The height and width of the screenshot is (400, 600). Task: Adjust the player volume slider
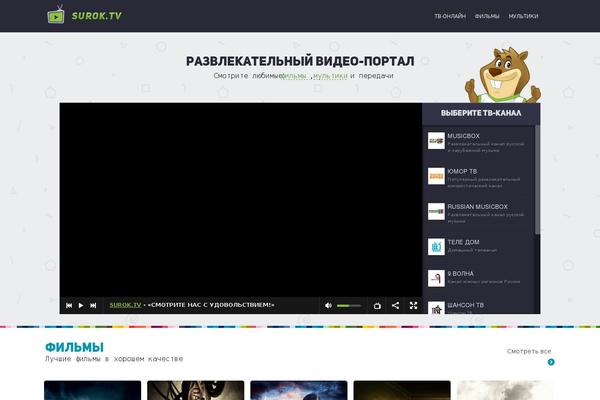pyautogui.click(x=349, y=305)
